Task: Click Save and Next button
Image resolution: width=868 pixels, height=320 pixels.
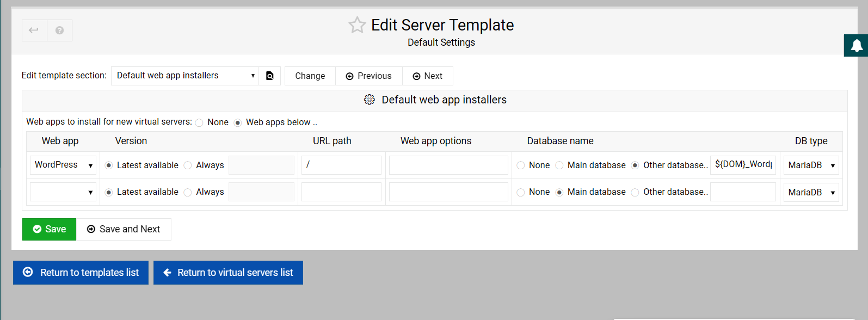Action: [x=124, y=229]
